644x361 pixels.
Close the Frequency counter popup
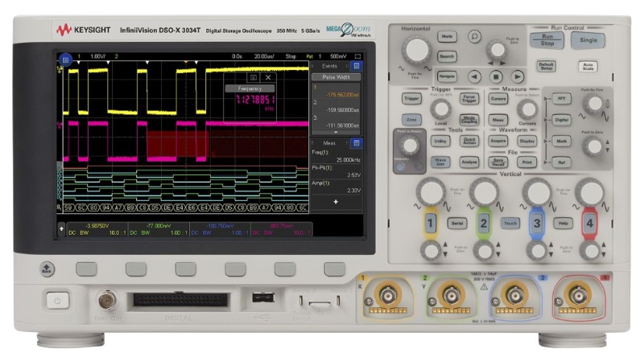pos(269,77)
